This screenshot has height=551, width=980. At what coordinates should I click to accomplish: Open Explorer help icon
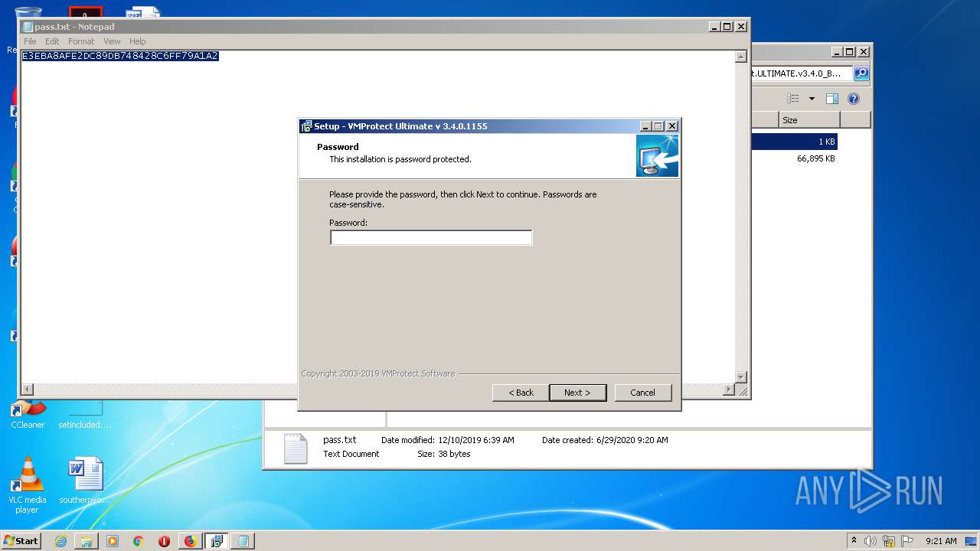[x=854, y=99]
